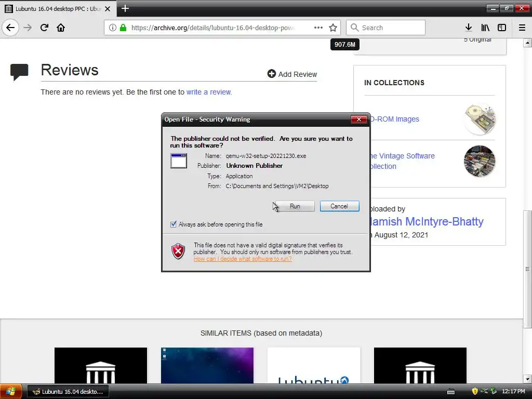
Task: Click the red shield warning icon
Action: point(178,251)
